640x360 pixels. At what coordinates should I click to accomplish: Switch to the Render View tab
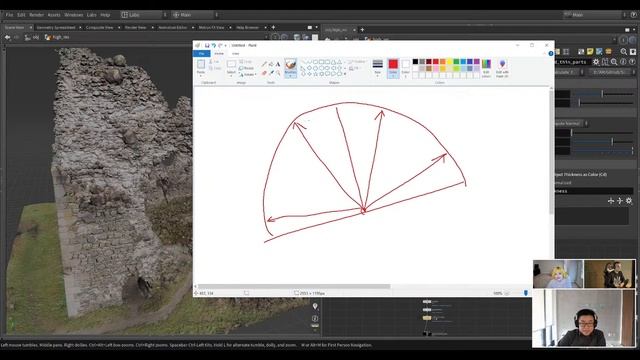click(x=136, y=27)
